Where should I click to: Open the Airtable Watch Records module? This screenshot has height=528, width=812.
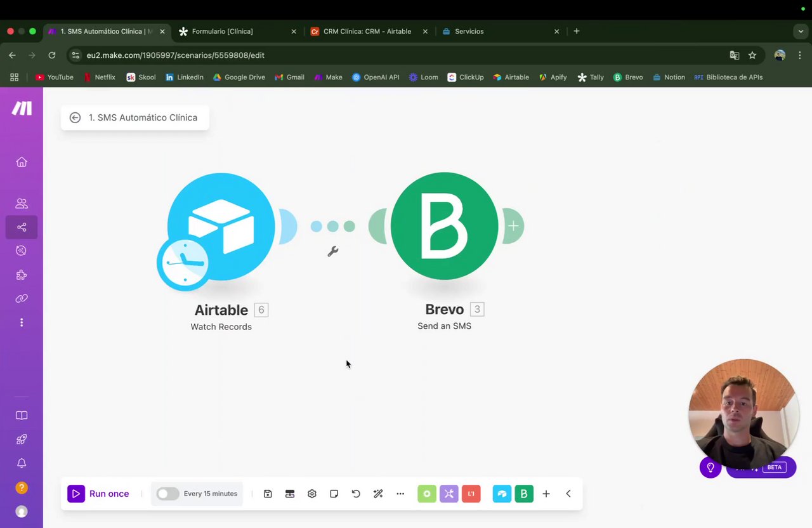coord(221,227)
